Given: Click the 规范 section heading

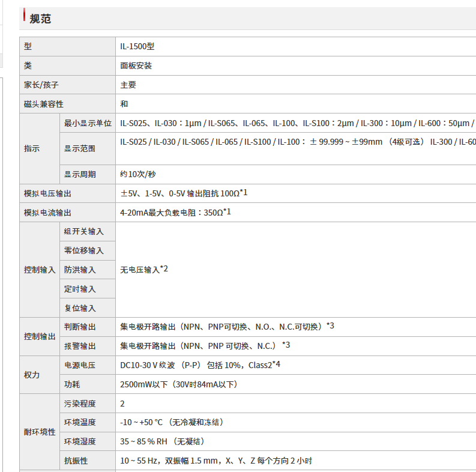Looking at the screenshot, I should (x=40, y=19).
